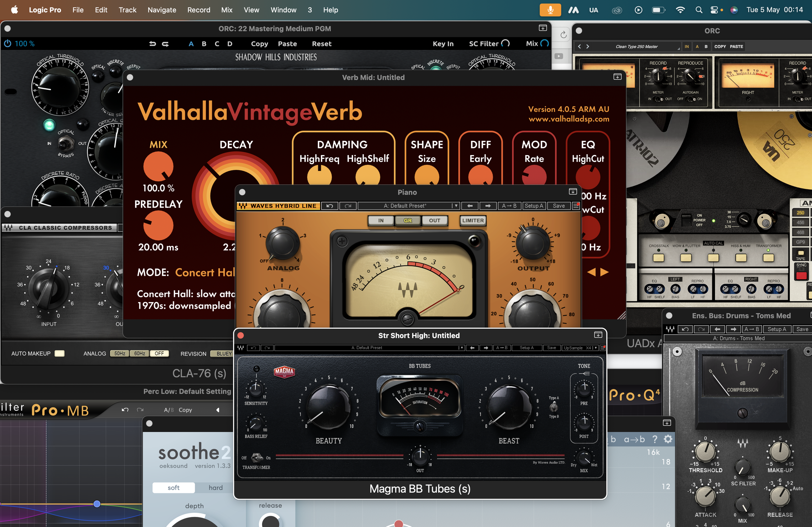Select the GR meter tab on Waves Hybrid Line

pyautogui.click(x=408, y=221)
